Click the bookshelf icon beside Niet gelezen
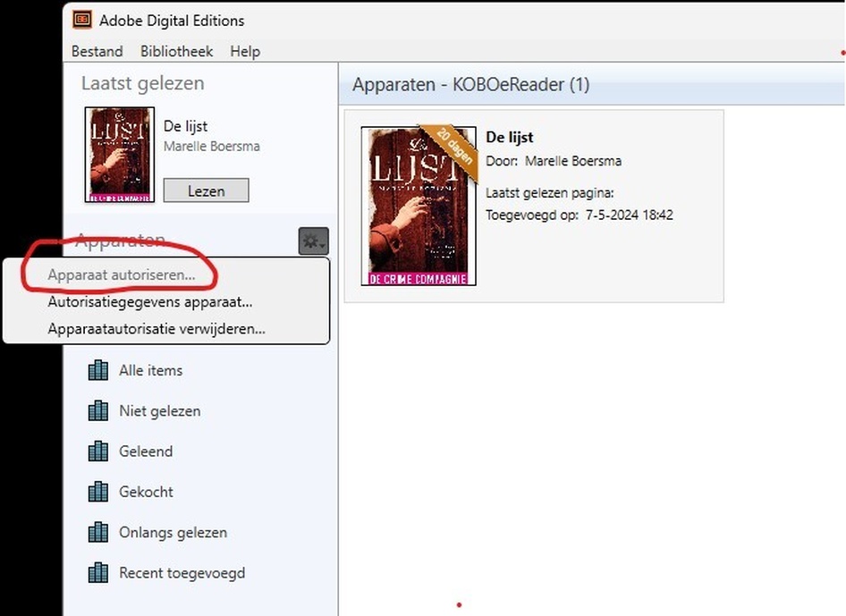 (x=97, y=411)
